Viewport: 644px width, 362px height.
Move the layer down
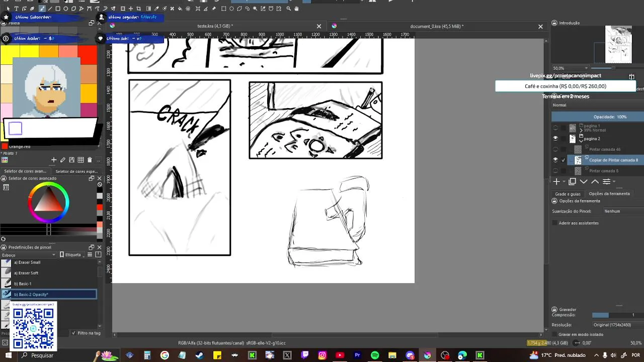(x=584, y=182)
